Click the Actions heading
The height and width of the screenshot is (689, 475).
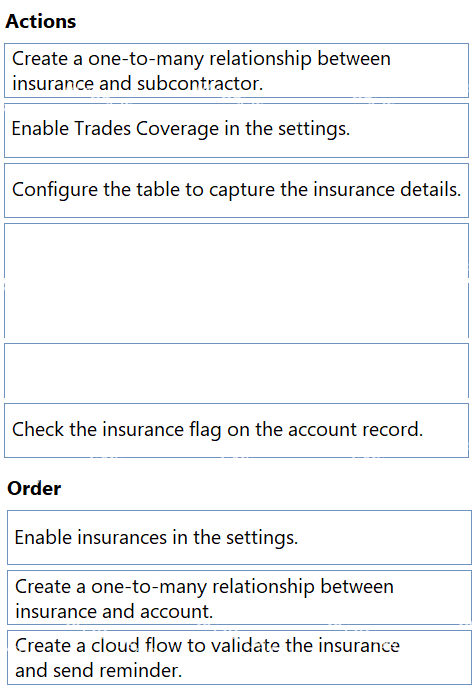[x=40, y=22]
